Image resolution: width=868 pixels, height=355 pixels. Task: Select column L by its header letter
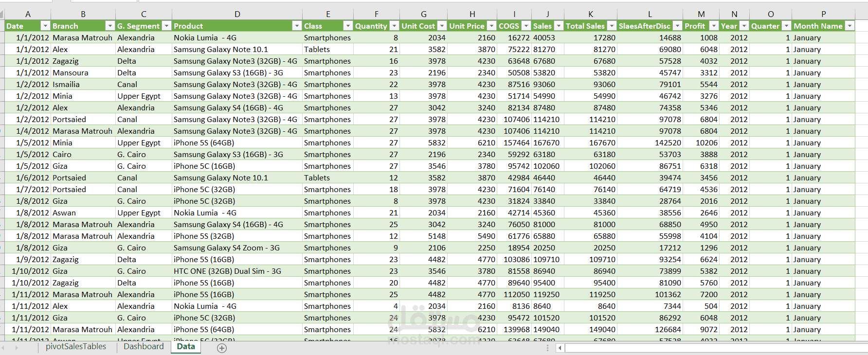[x=650, y=14]
